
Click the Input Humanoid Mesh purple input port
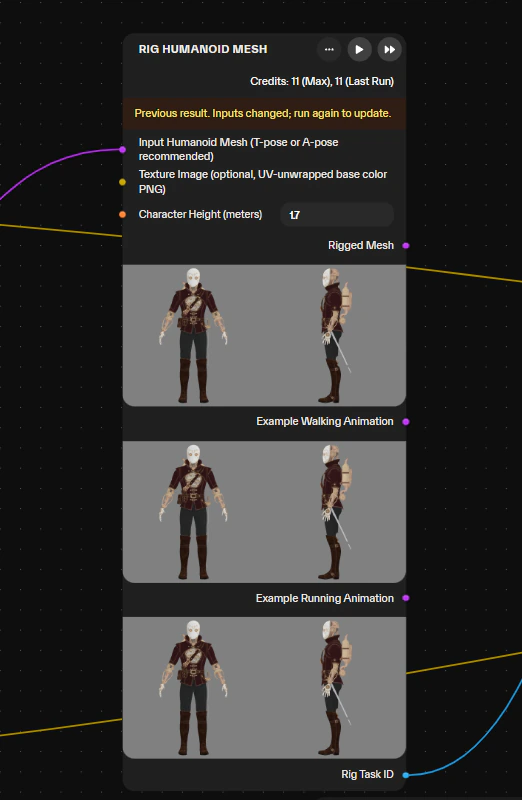click(122, 149)
